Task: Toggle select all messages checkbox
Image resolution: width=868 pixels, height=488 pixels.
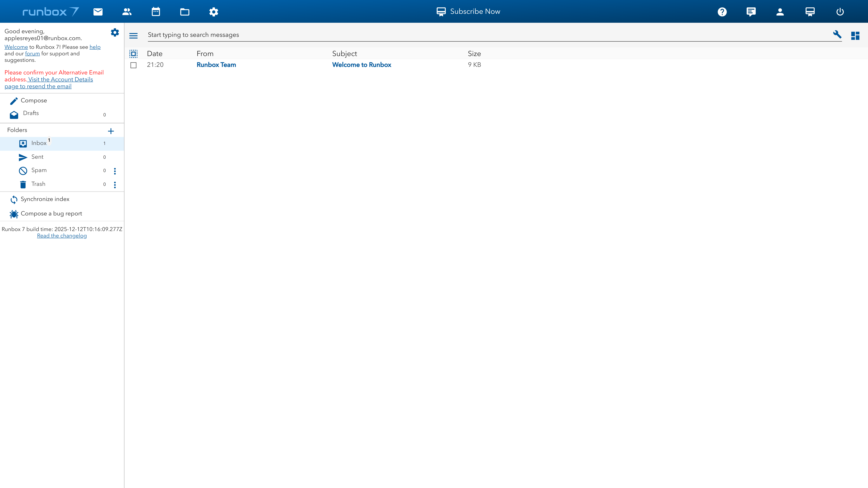Action: point(133,54)
